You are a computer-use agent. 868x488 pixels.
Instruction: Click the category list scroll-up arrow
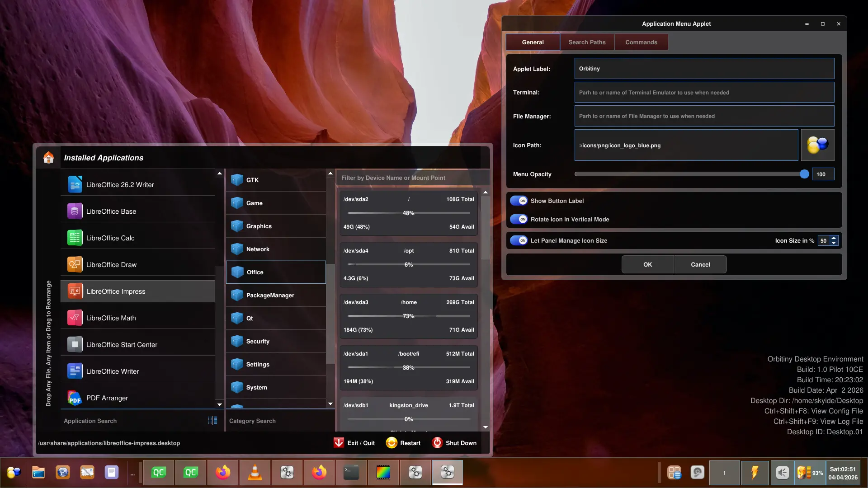coord(330,174)
